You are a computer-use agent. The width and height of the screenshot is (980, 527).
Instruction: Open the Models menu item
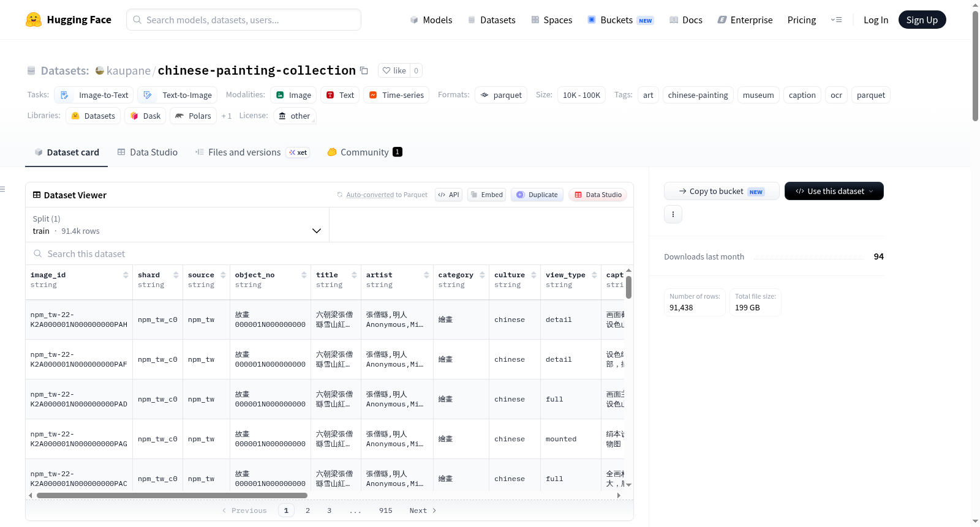(431, 20)
